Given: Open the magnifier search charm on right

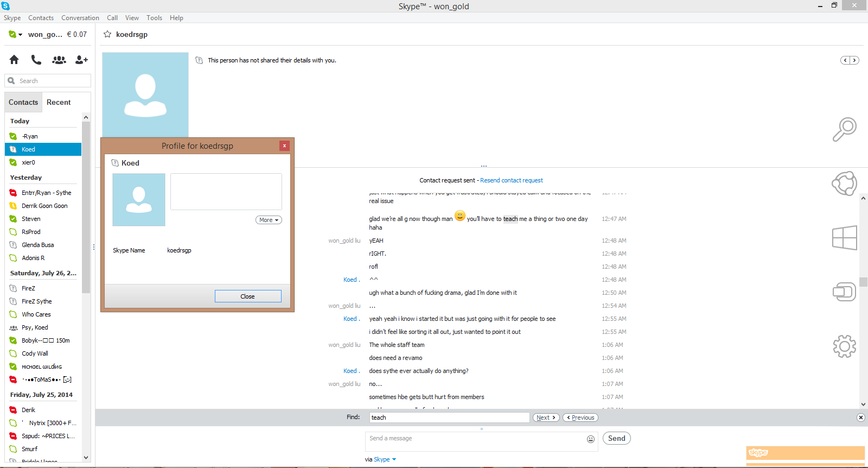Looking at the screenshot, I should pos(845,129).
